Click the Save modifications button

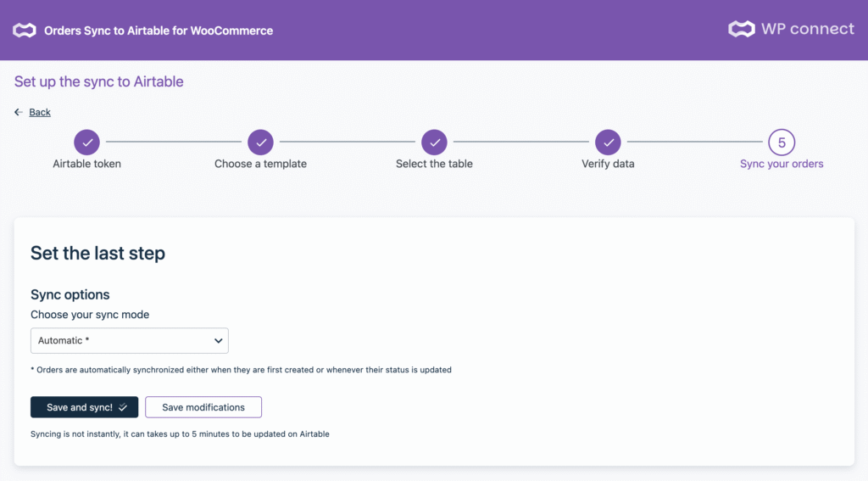coord(203,407)
